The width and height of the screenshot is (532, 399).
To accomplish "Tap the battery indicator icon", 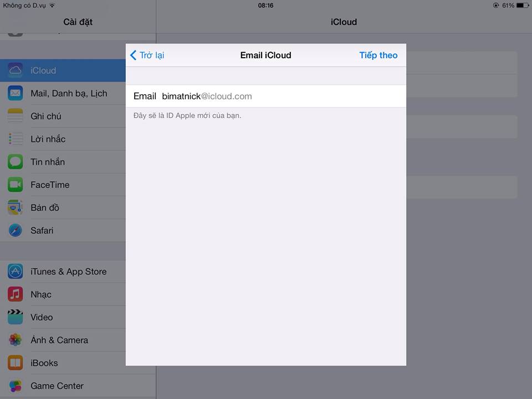I will (523, 6).
